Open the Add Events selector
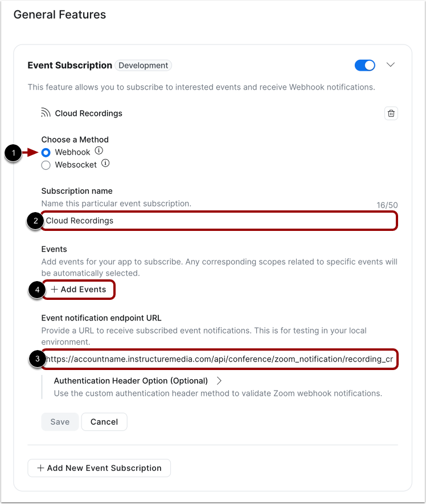The width and height of the screenshot is (426, 504). (78, 290)
